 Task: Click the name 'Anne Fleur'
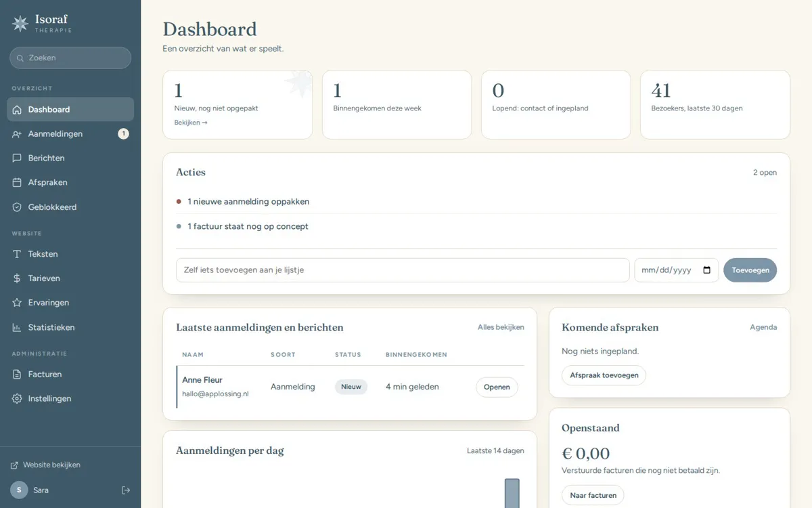(x=202, y=380)
